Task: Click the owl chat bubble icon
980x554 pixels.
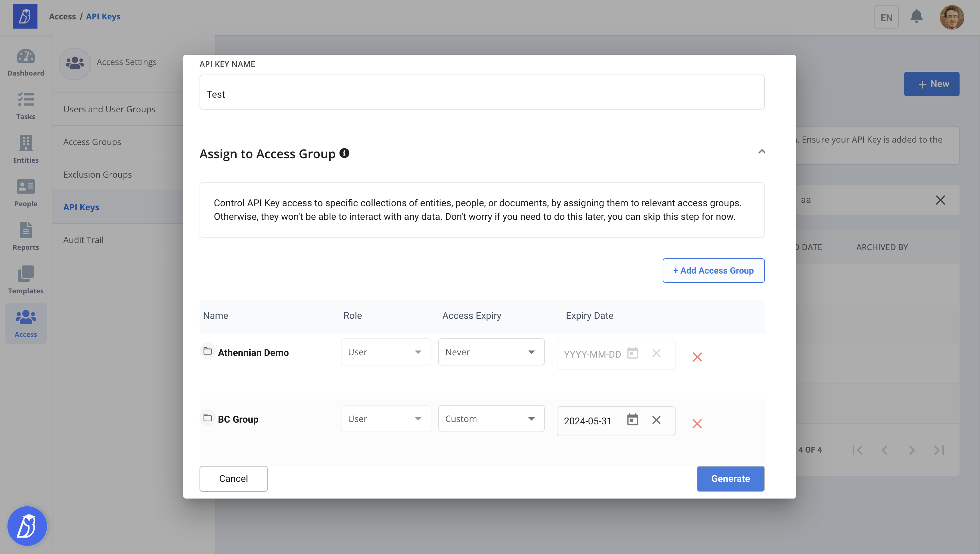Action: [27, 526]
